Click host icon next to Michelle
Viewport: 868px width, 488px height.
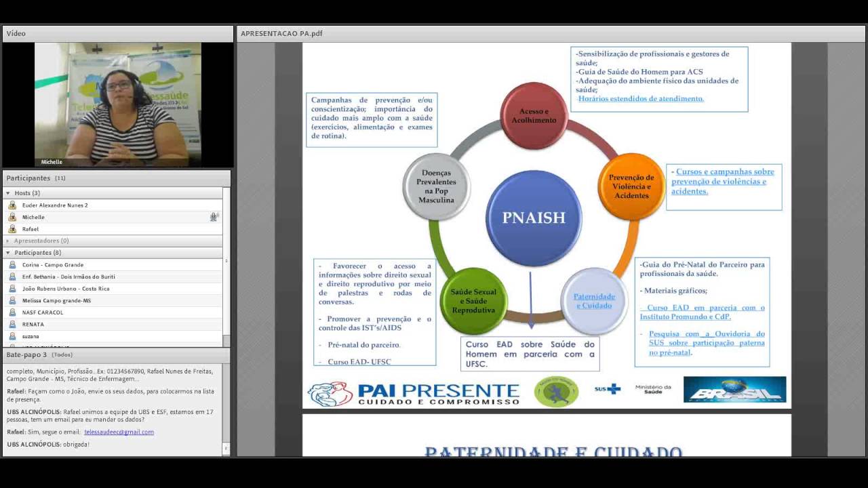click(12, 217)
